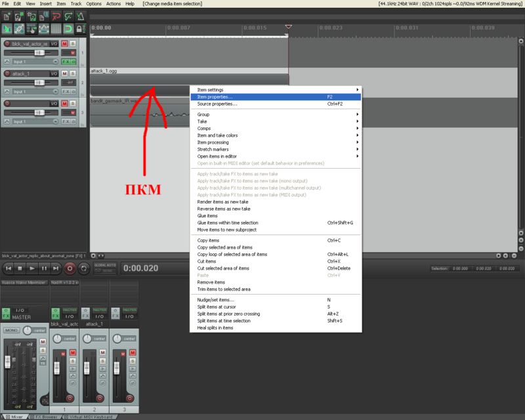
Task: Click the 0:00.020 transport time display
Action: click(x=140, y=268)
